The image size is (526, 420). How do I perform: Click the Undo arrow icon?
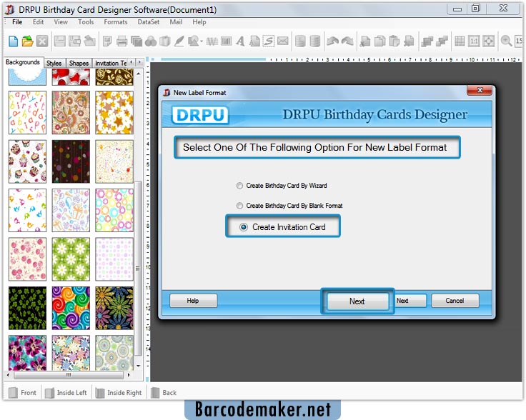tap(332, 41)
